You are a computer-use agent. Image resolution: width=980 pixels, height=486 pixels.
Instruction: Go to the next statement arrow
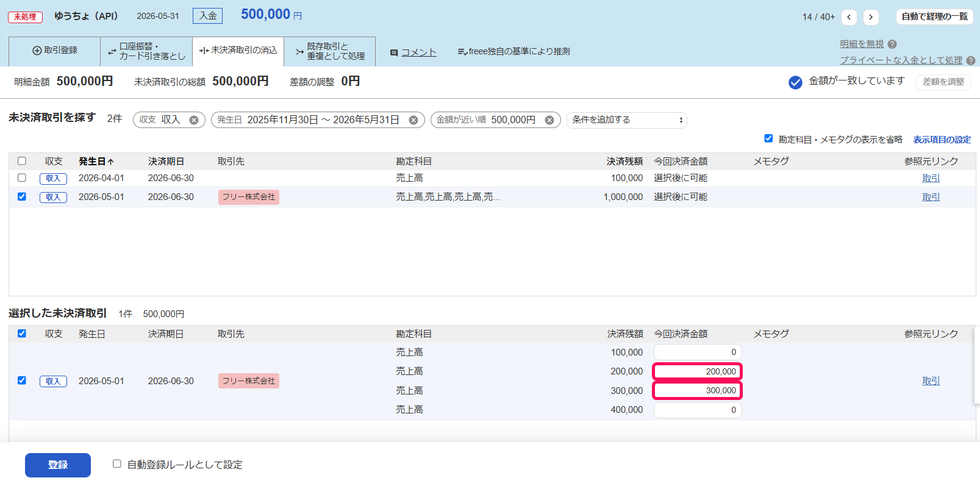coord(871,17)
